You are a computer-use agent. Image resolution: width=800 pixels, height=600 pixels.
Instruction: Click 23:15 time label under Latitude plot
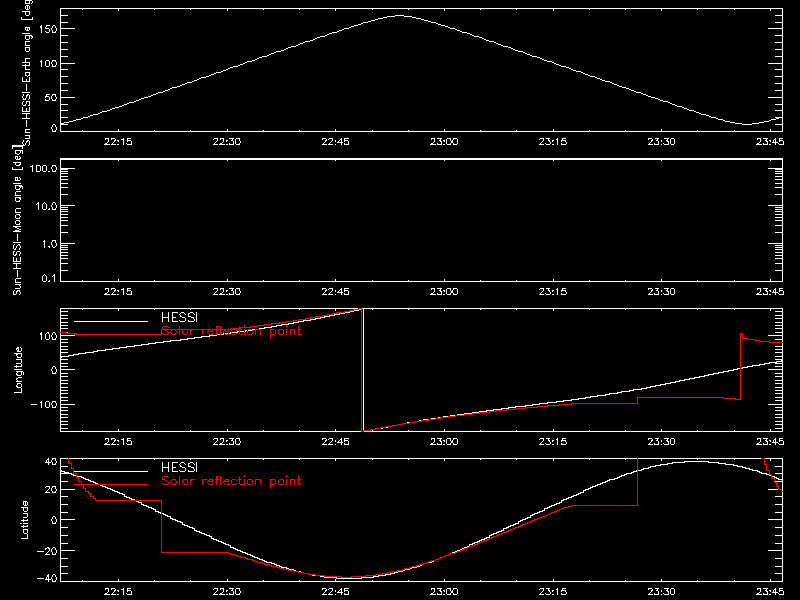tap(553, 592)
